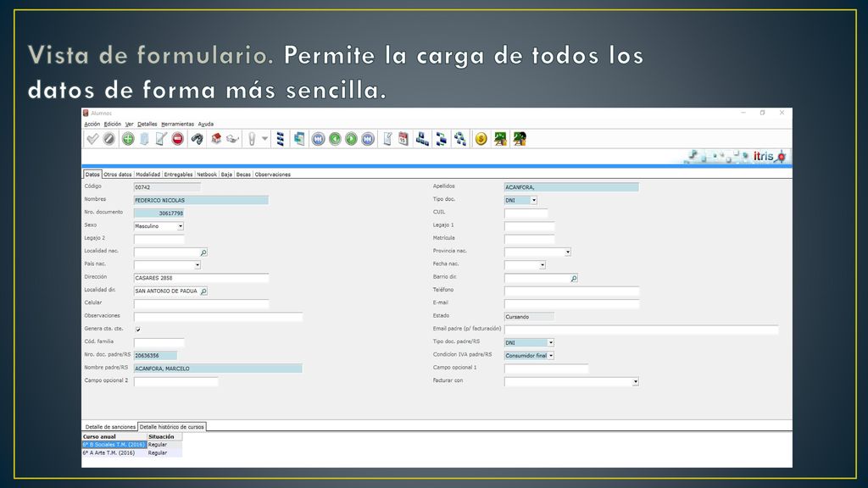Click the blue hierarchy people icon
This screenshot has width=868, height=488.
(422, 139)
